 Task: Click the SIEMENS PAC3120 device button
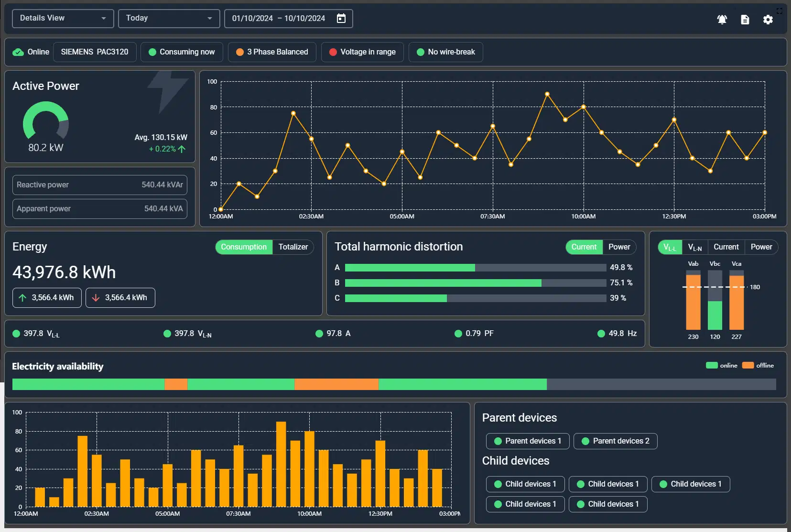point(95,52)
